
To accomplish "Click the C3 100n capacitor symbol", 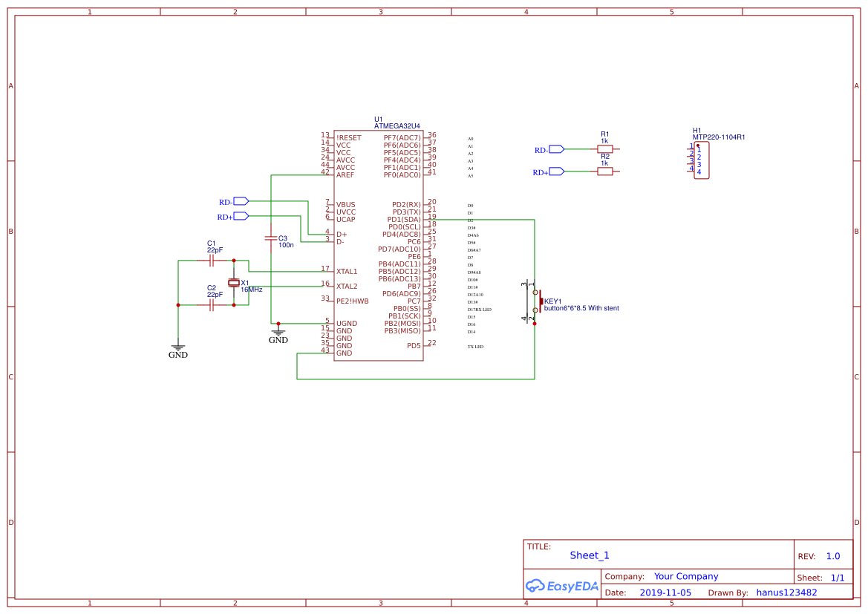I will pyautogui.click(x=271, y=238).
